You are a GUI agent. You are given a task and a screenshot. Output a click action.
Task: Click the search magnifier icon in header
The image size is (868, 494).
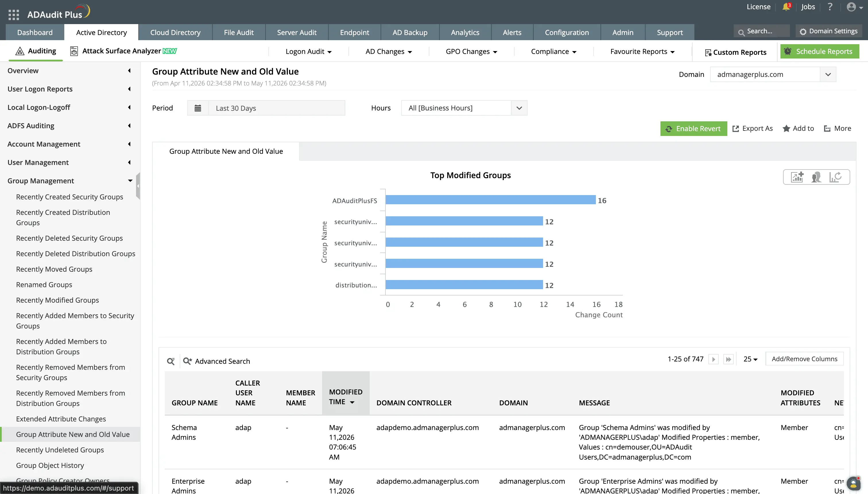(741, 32)
